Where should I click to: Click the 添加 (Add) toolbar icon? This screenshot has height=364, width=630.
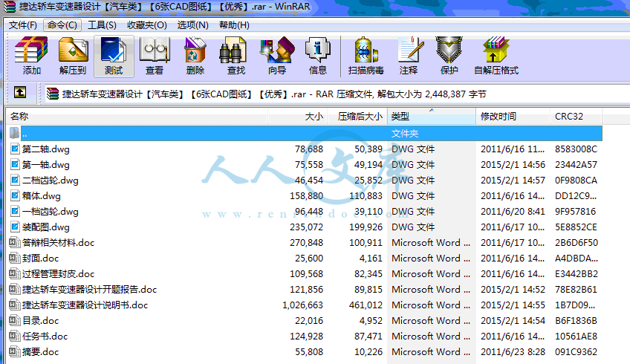(31, 50)
